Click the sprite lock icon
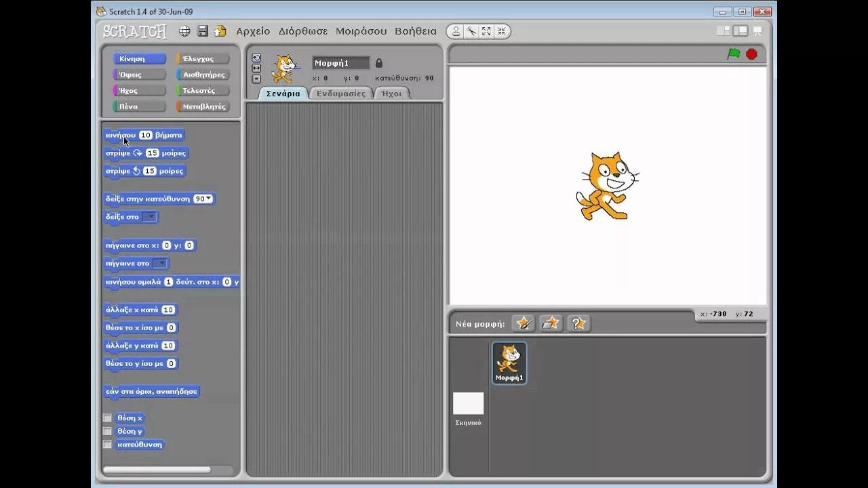This screenshot has height=488, width=868. point(379,63)
